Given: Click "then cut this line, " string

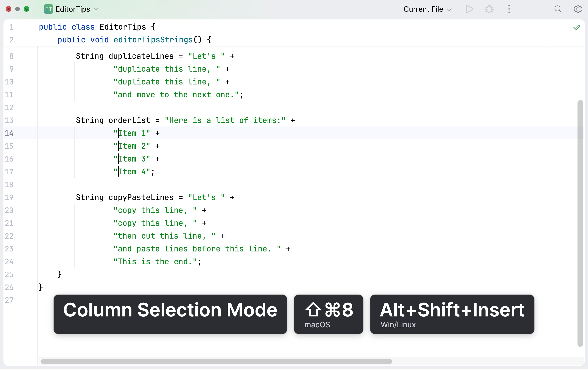Looking at the screenshot, I should pyautogui.click(x=164, y=236).
